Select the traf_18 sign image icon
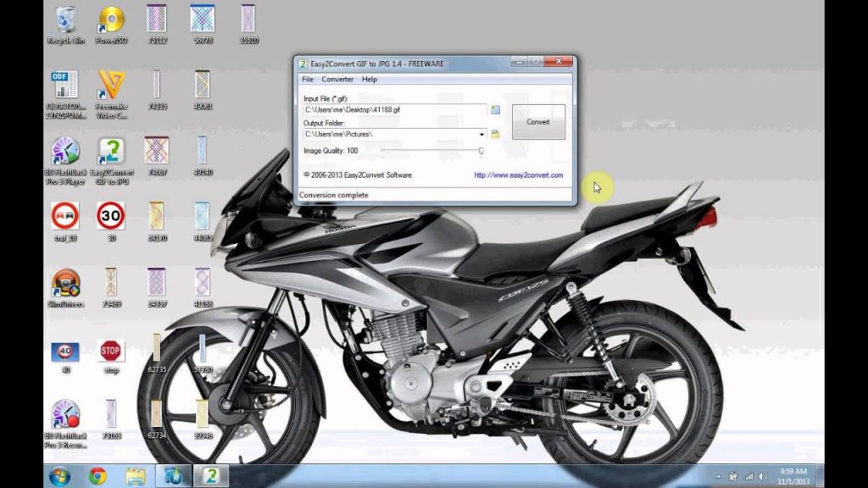 pos(66,222)
